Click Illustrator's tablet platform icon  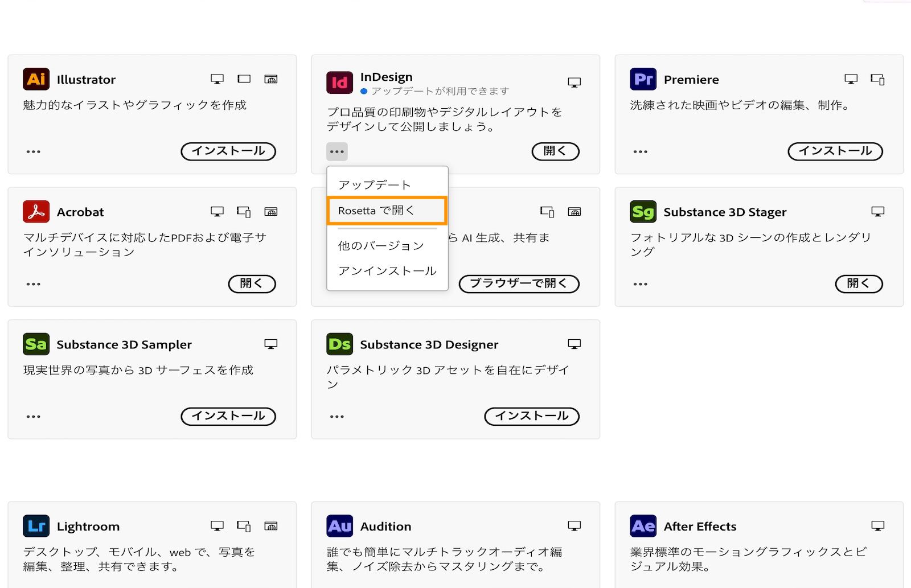tap(244, 79)
